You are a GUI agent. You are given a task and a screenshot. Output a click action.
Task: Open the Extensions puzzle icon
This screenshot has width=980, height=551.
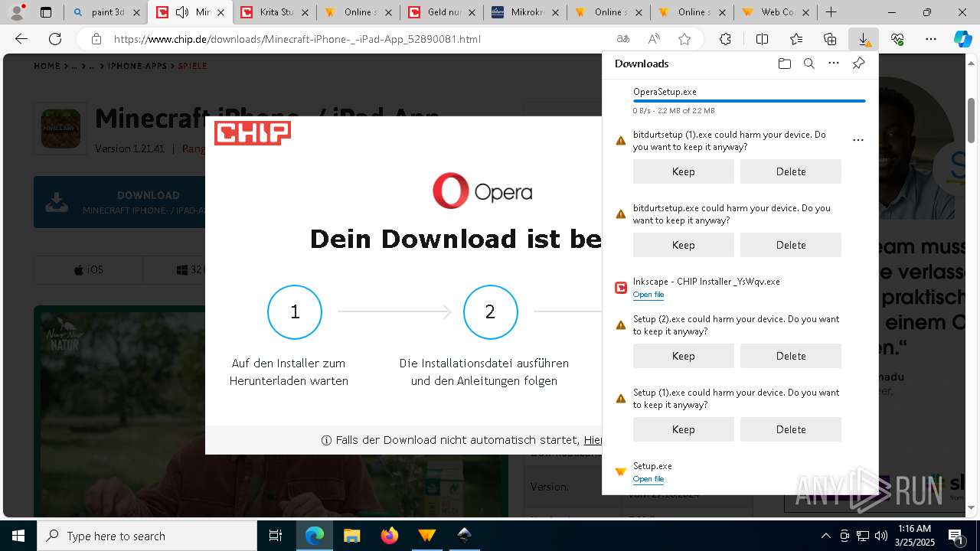[x=725, y=39]
